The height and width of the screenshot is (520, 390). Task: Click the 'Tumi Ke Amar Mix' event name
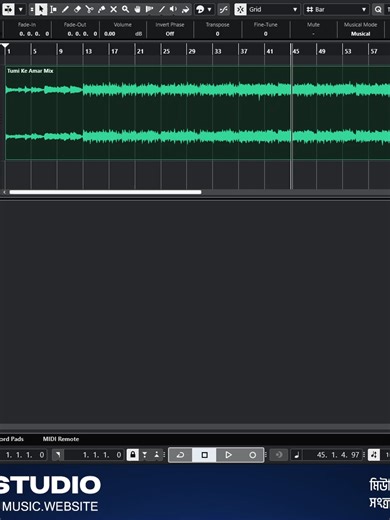point(30,71)
